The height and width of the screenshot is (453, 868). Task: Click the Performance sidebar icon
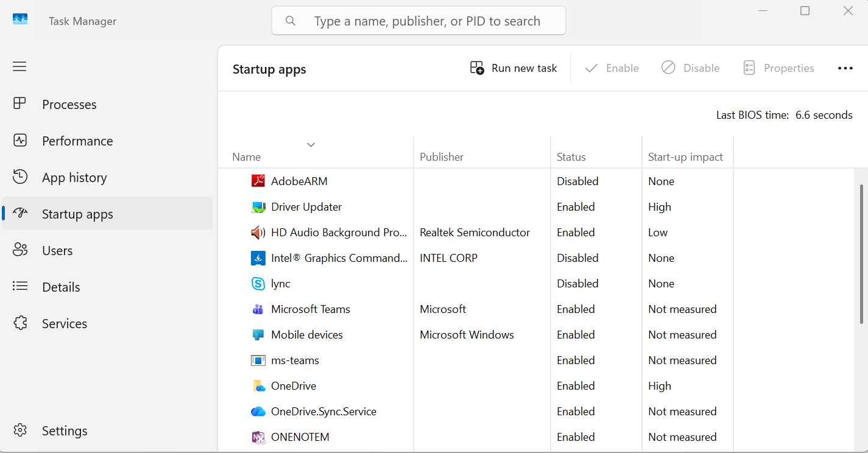(20, 141)
